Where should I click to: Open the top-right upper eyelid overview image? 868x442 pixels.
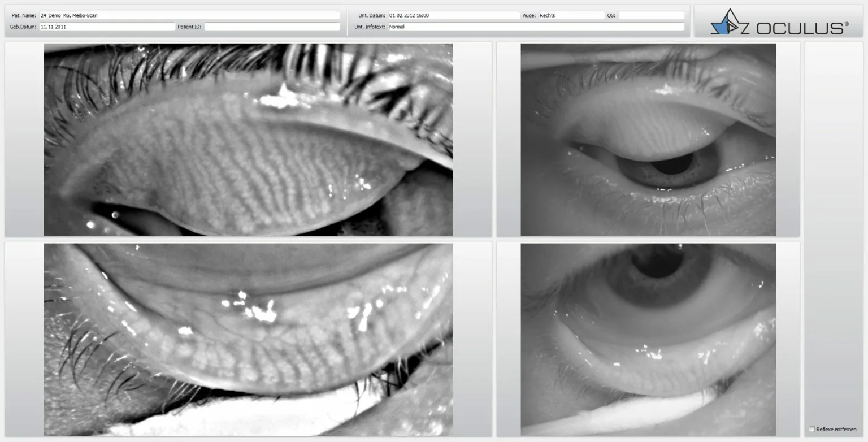[648, 140]
